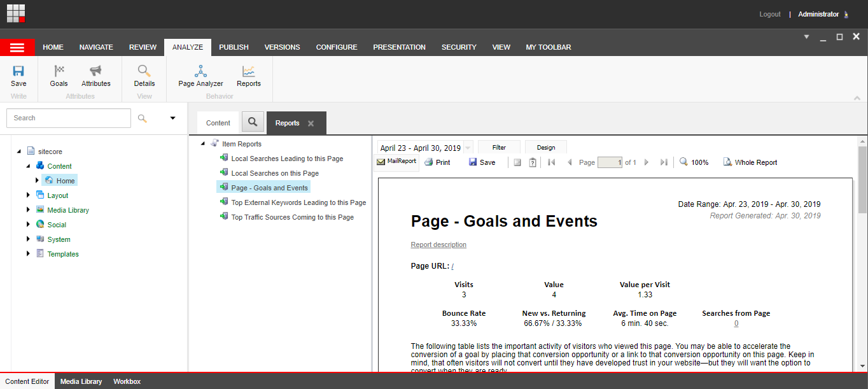Open Attributes megaphone tool
Viewport: 868px width, 389px height.
(x=95, y=71)
